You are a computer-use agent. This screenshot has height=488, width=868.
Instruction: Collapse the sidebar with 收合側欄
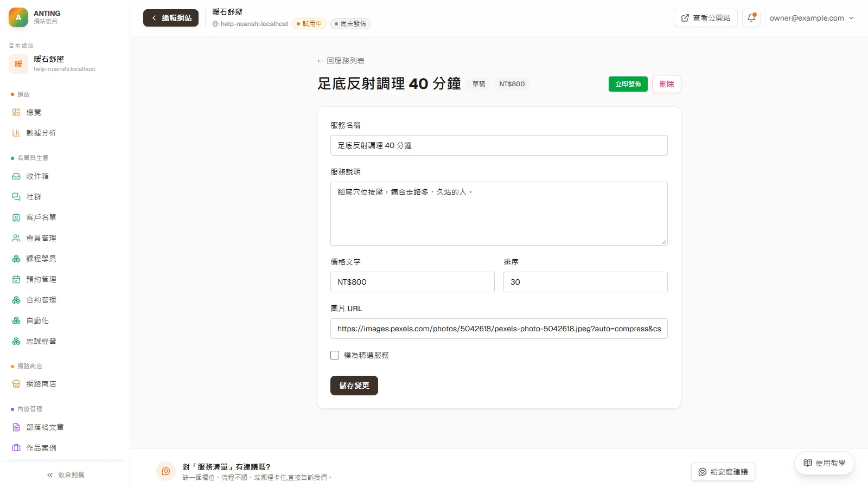[x=65, y=474]
